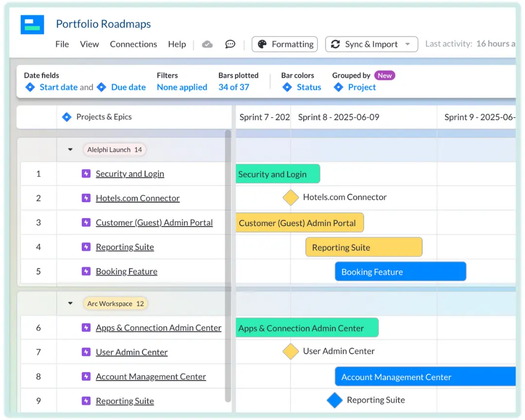Select the yellow Reporting Suite bar
This screenshot has height=420, width=525.
tap(364, 247)
